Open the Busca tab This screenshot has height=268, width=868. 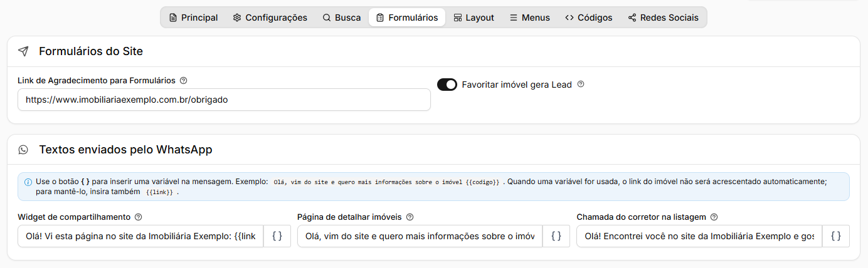pyautogui.click(x=342, y=18)
